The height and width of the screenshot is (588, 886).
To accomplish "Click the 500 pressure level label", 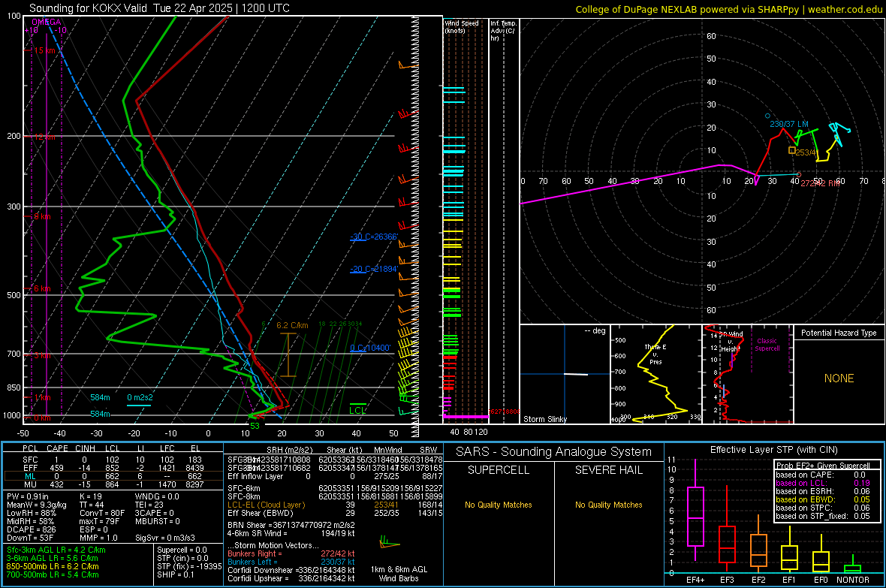I will (14, 295).
